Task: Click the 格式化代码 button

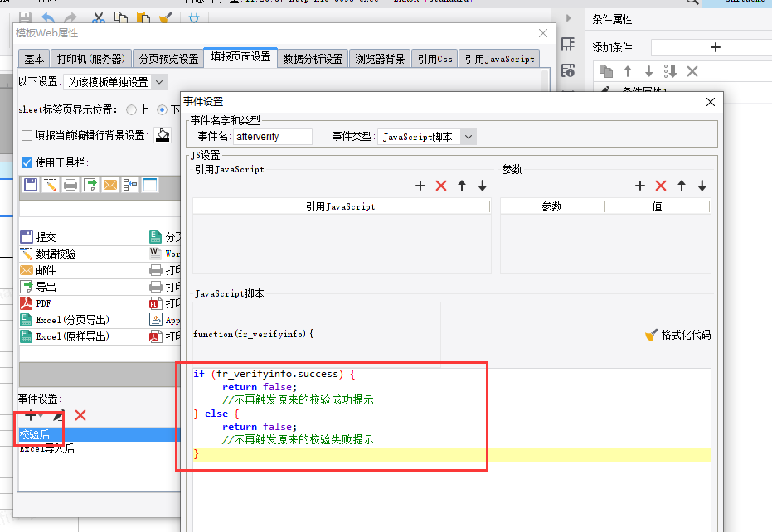Action: click(678, 335)
